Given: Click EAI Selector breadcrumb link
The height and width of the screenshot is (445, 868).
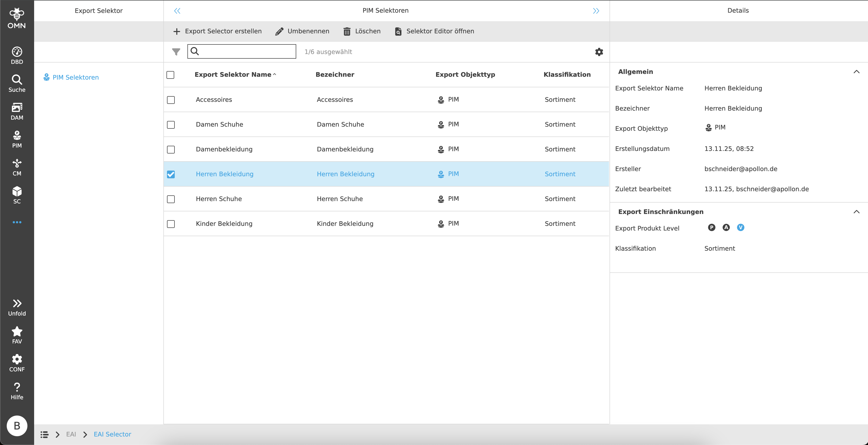Looking at the screenshot, I should point(112,434).
